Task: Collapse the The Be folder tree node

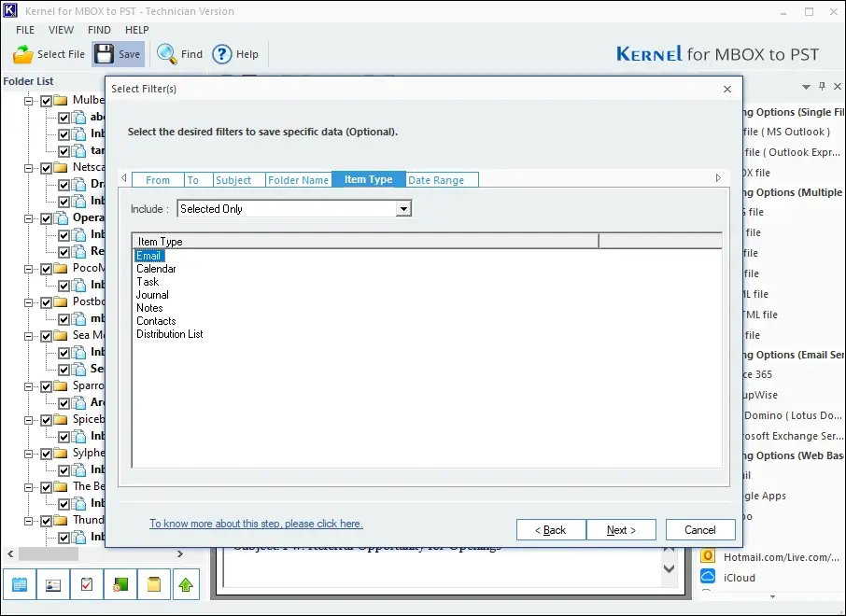Action: 29,487
